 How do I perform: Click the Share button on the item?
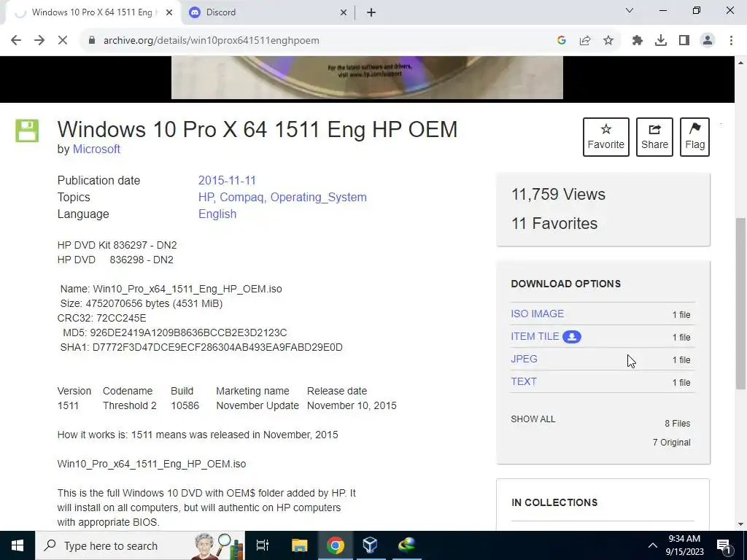click(x=654, y=137)
